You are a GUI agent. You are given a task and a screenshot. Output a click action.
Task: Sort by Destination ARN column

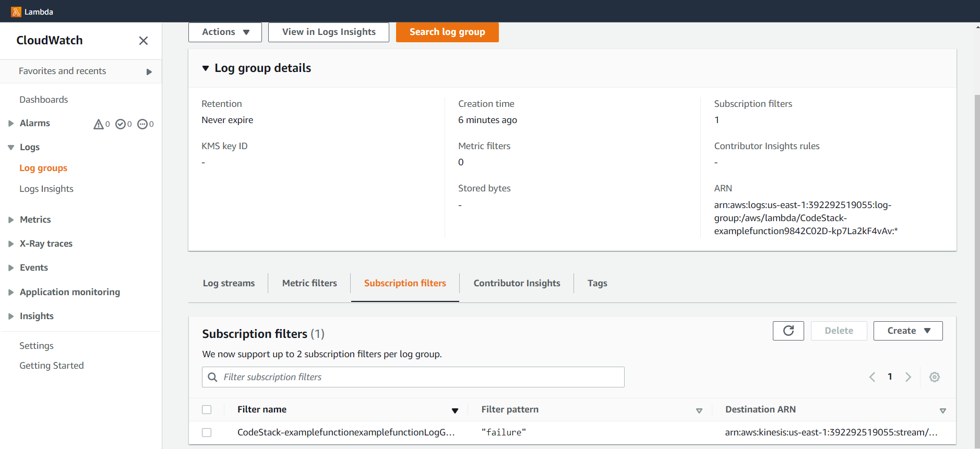point(943,411)
